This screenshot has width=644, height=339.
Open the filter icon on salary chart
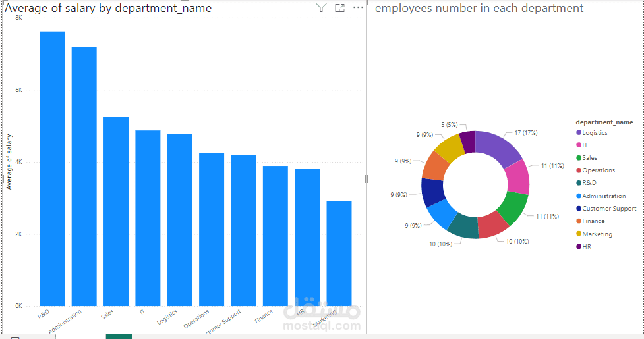tap(321, 8)
